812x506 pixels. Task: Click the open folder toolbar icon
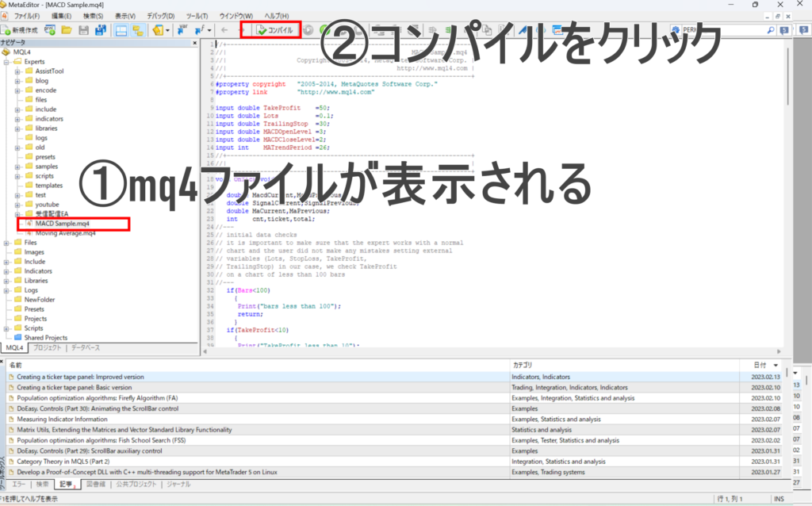67,30
